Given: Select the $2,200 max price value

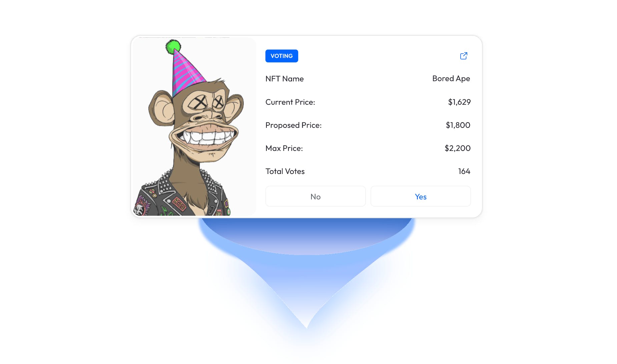Looking at the screenshot, I should [x=458, y=148].
